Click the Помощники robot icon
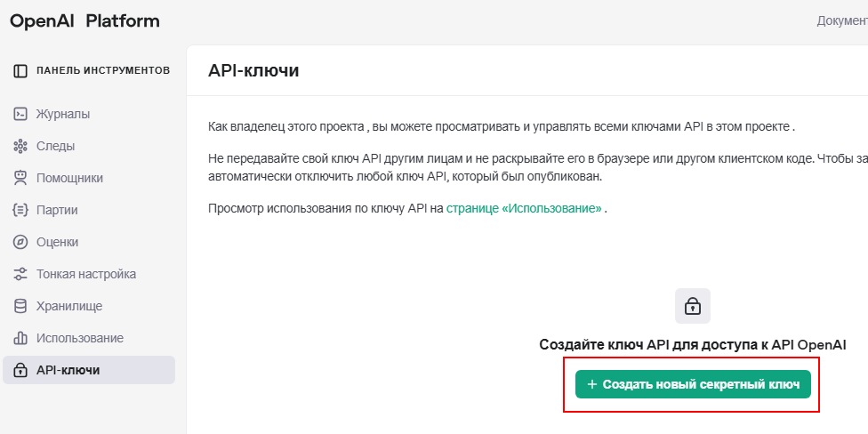The height and width of the screenshot is (434, 868). pyautogui.click(x=20, y=178)
